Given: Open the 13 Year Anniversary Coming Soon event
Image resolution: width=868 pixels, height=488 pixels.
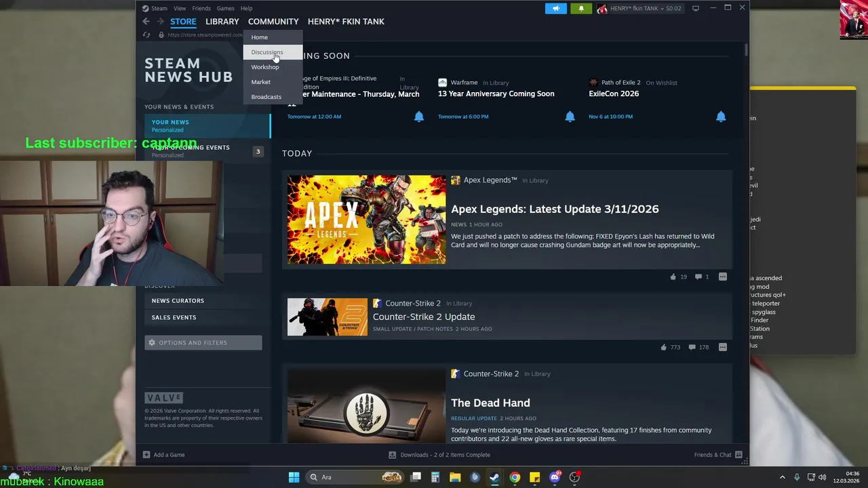Looking at the screenshot, I should 496,94.
